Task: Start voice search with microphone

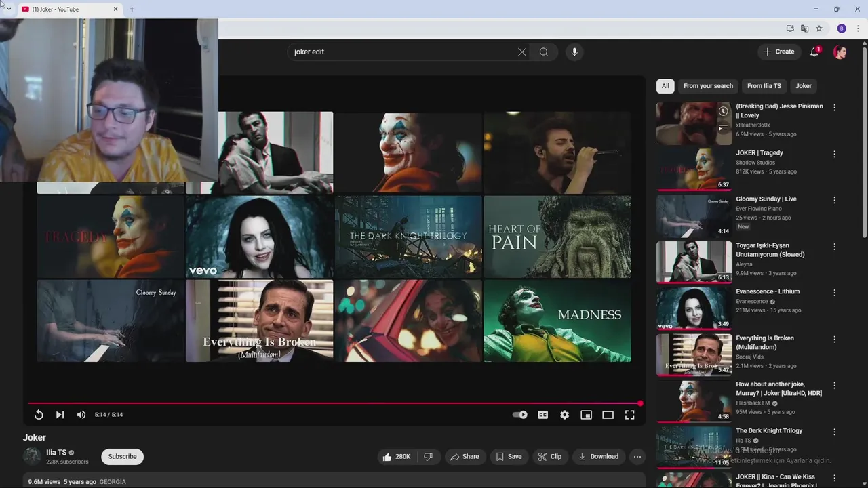Action: [x=574, y=52]
